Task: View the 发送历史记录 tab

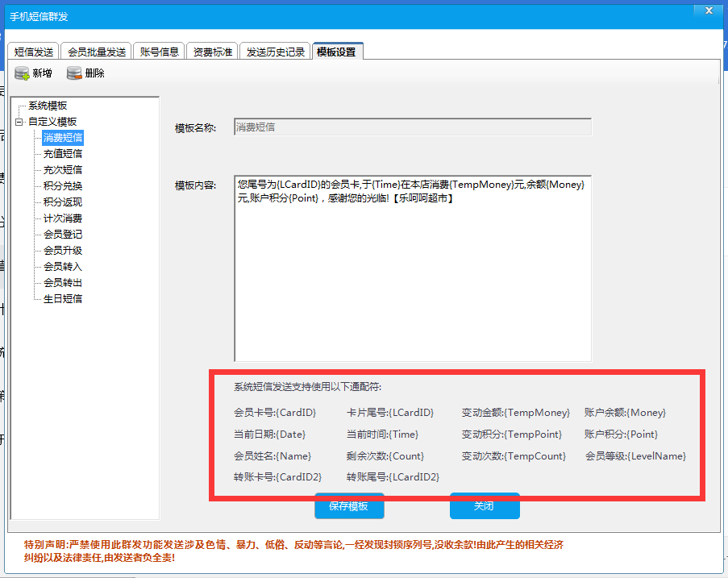Action: pyautogui.click(x=276, y=52)
